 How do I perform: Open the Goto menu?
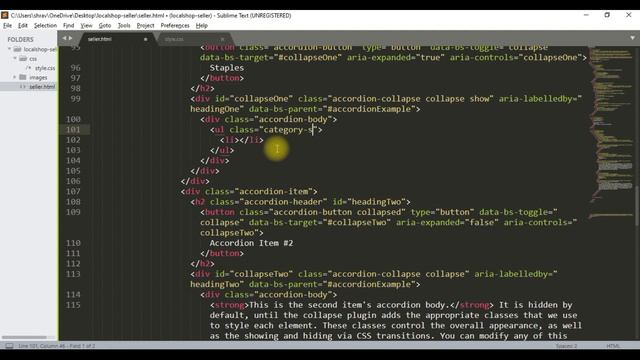(x=105, y=25)
